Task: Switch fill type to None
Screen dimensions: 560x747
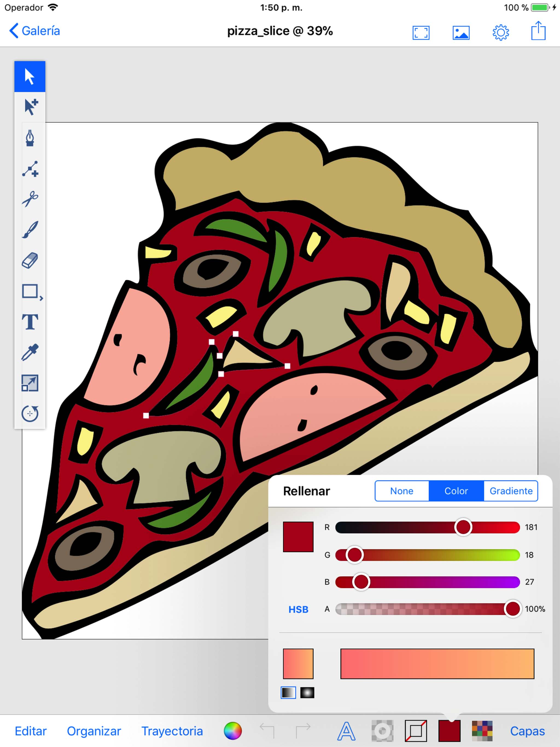Action: pos(402,491)
